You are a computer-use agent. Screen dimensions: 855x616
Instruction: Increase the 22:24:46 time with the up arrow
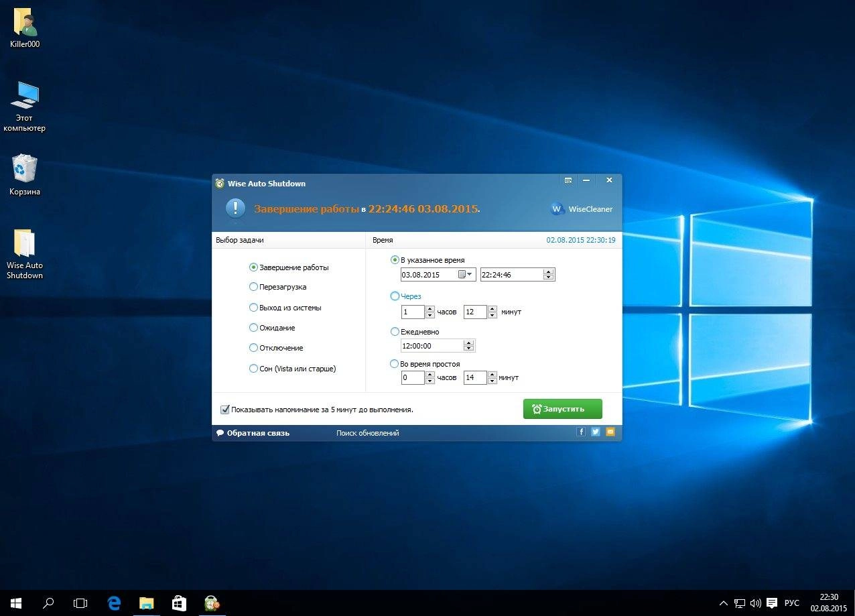(x=549, y=271)
